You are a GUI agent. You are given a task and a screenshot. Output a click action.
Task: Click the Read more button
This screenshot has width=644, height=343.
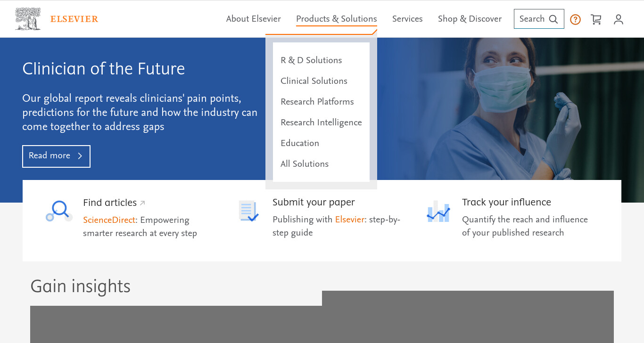point(56,156)
